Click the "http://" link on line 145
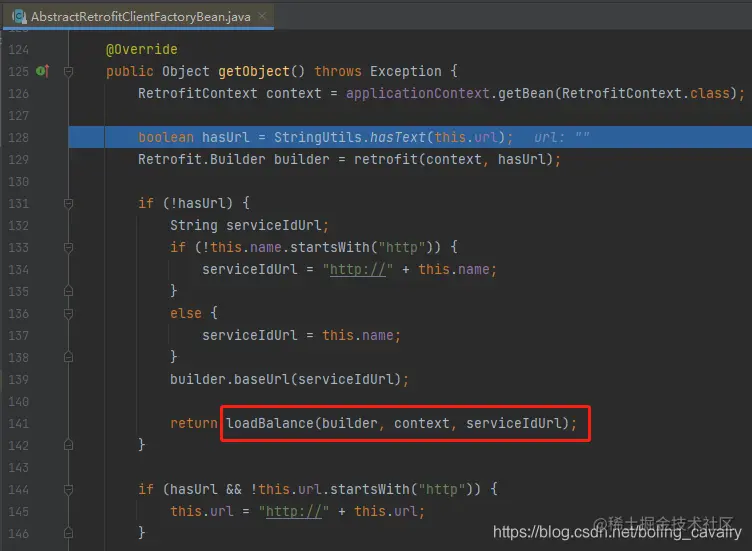Viewport: 752px width, 551px height. [294, 512]
